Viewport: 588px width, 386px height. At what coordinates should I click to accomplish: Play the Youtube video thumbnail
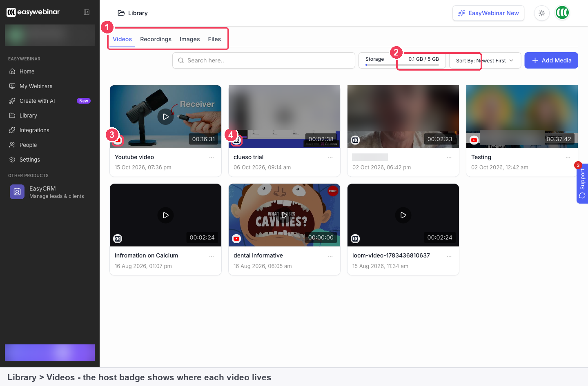165,117
